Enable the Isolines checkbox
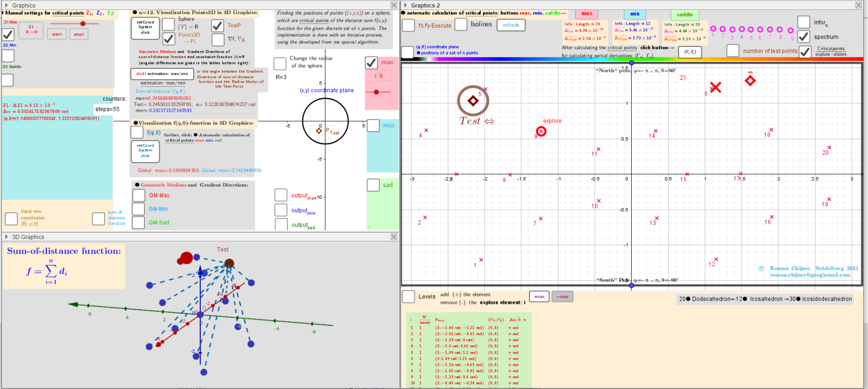 click(461, 24)
